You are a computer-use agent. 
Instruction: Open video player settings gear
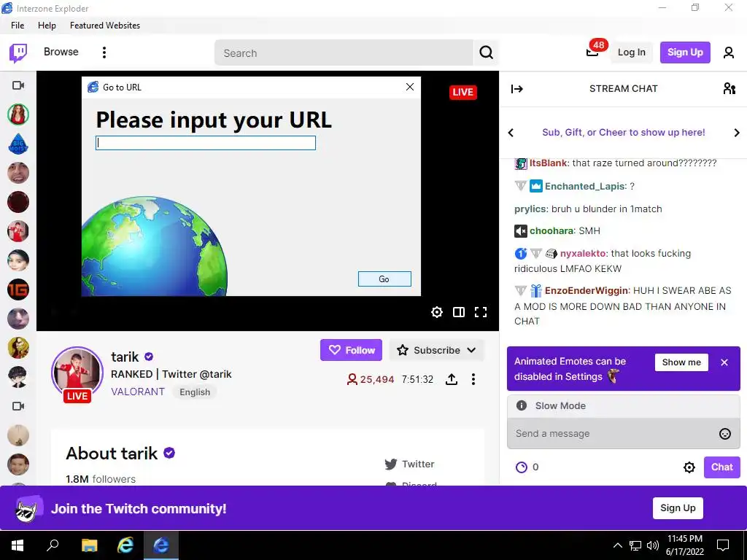click(x=436, y=312)
